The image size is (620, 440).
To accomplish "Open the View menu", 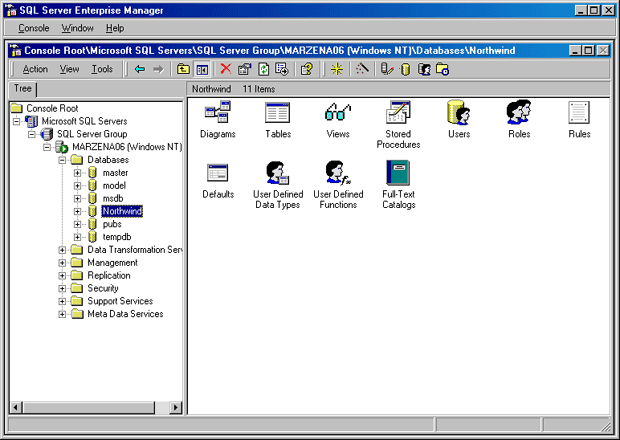I will coord(70,69).
